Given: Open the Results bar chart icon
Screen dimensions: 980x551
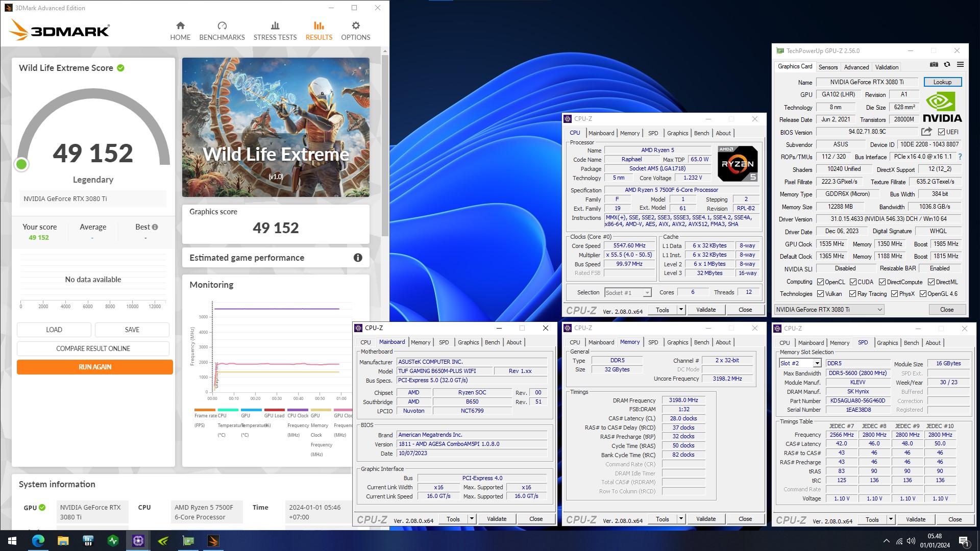Looking at the screenshot, I should pyautogui.click(x=319, y=26).
